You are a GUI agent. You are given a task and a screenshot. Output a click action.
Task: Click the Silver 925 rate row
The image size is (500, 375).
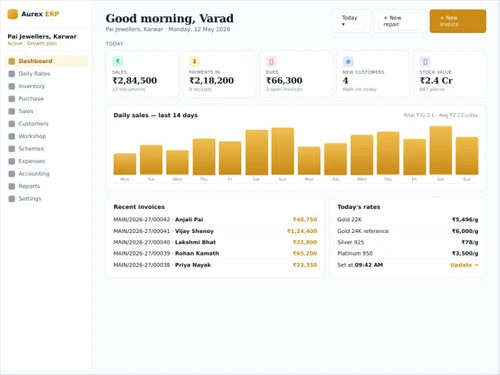click(x=408, y=242)
